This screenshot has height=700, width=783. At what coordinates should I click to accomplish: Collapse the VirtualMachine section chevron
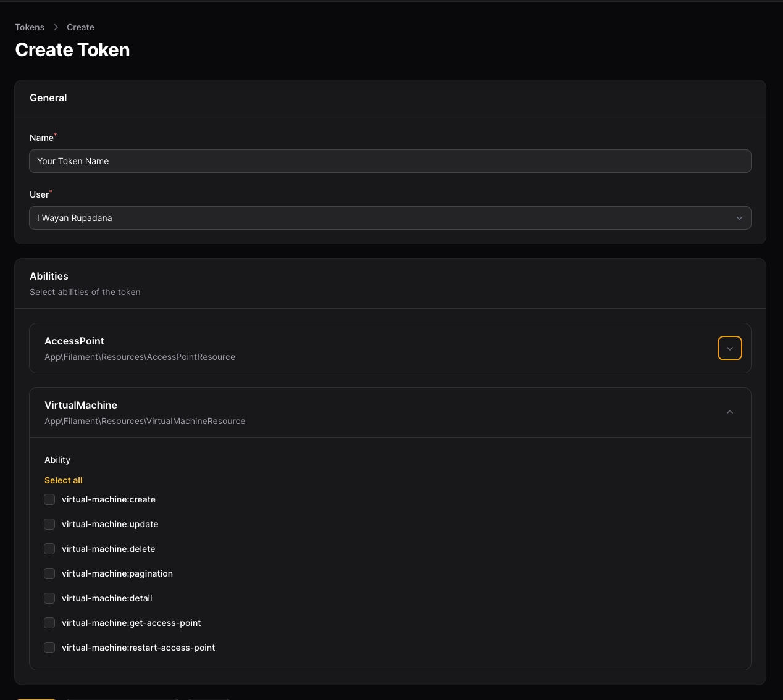point(729,412)
